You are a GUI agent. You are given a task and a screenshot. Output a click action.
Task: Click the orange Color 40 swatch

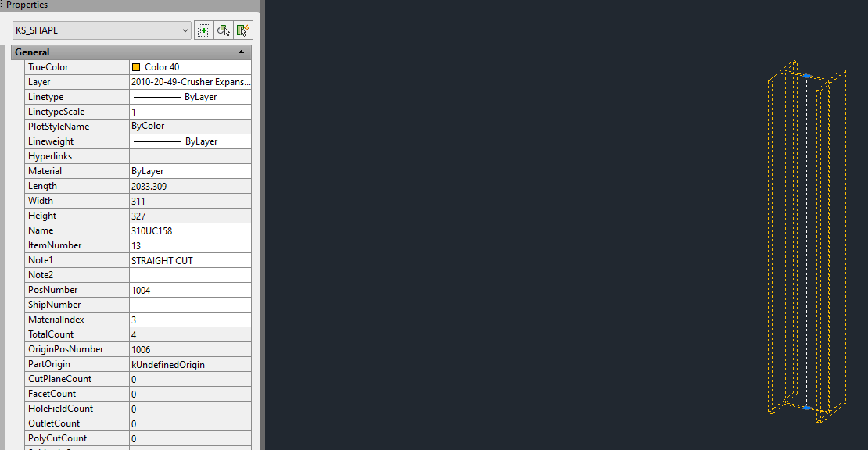[x=136, y=67]
